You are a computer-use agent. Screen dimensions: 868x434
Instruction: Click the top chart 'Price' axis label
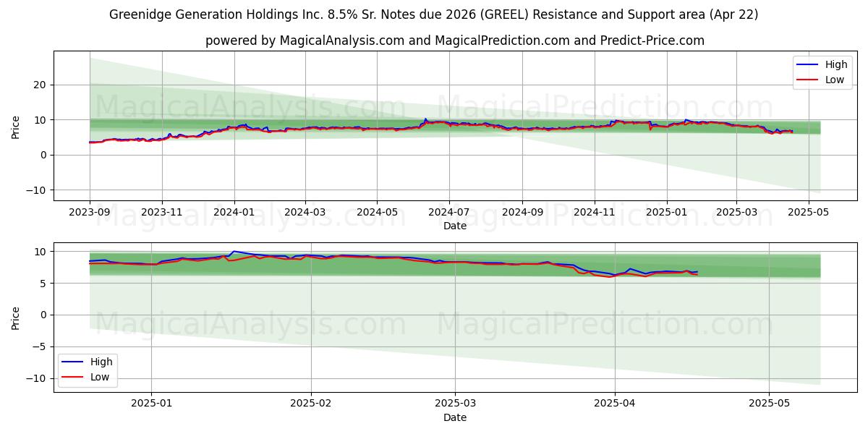click(x=16, y=126)
